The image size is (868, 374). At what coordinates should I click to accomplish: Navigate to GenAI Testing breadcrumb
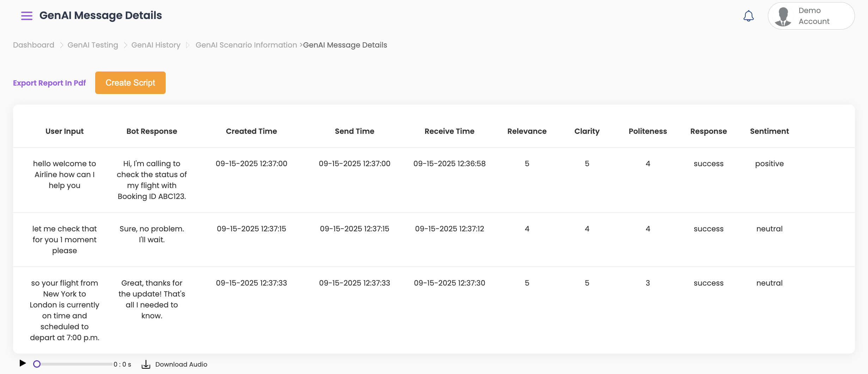(x=93, y=45)
